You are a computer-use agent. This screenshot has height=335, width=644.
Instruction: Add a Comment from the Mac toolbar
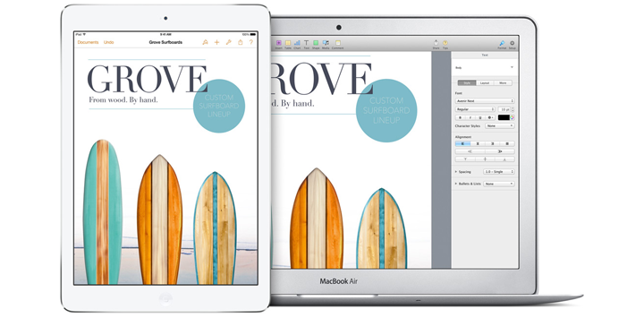pyautogui.click(x=337, y=45)
